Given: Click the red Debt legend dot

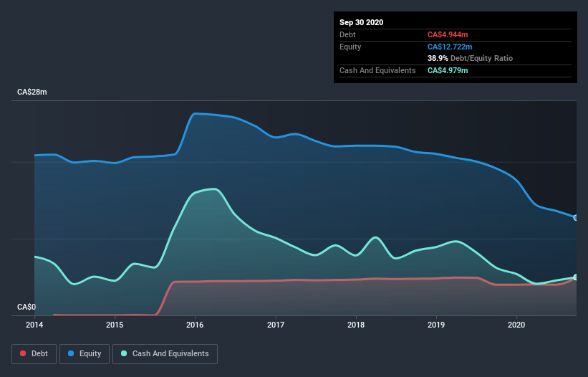Looking at the screenshot, I should point(23,353).
